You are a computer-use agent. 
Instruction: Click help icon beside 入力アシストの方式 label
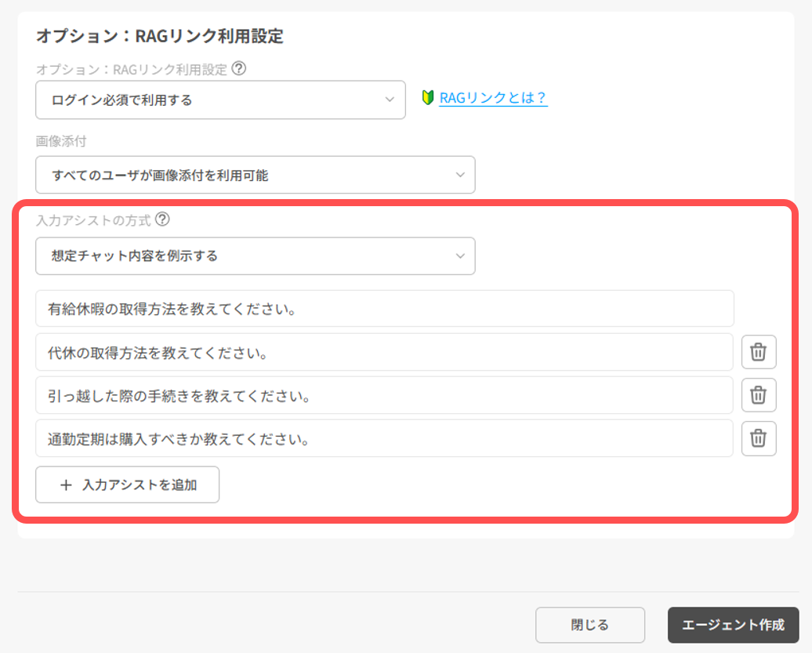point(162,219)
